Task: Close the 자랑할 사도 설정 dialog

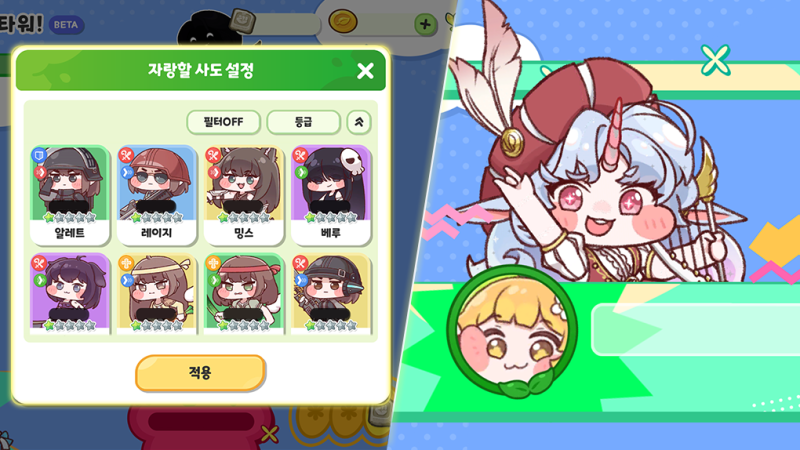Action: tap(365, 71)
